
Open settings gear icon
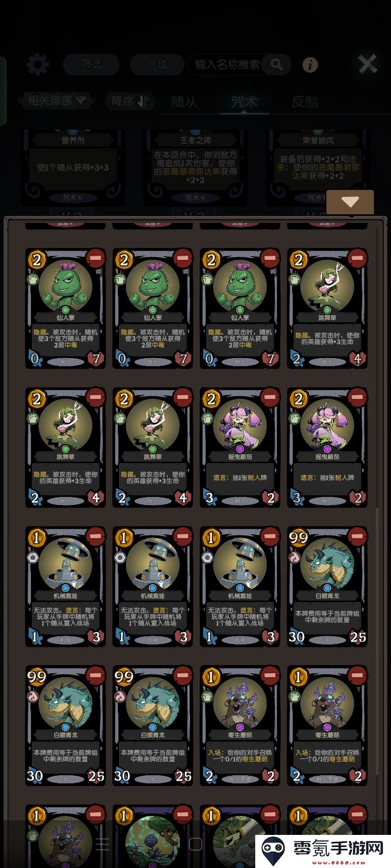coord(37,65)
